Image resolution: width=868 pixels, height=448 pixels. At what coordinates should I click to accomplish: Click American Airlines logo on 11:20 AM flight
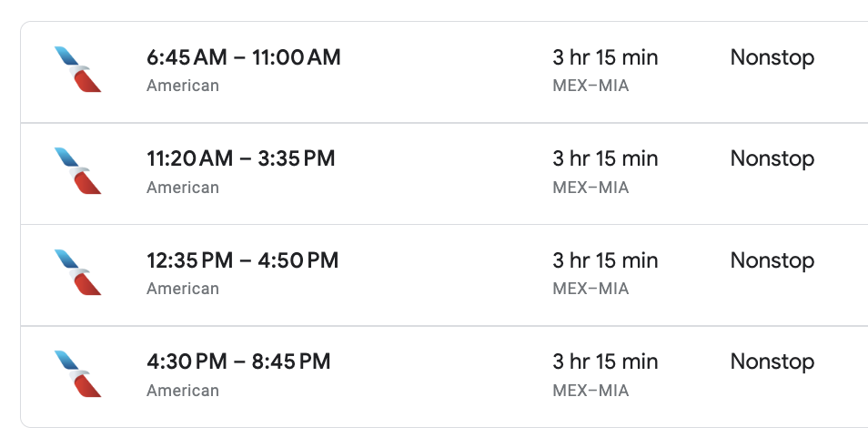coord(78,170)
